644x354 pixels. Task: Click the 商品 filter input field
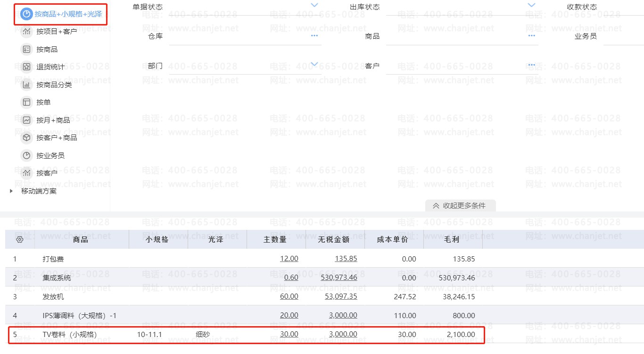462,36
